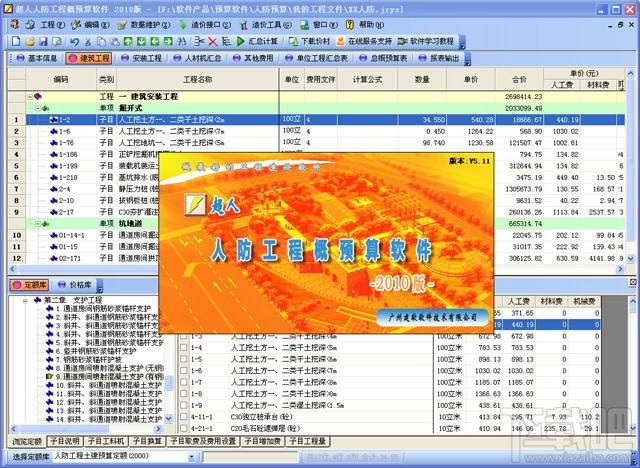The image size is (640, 468).
Task: Click the green Move Up arrow icon
Action: click(128, 41)
